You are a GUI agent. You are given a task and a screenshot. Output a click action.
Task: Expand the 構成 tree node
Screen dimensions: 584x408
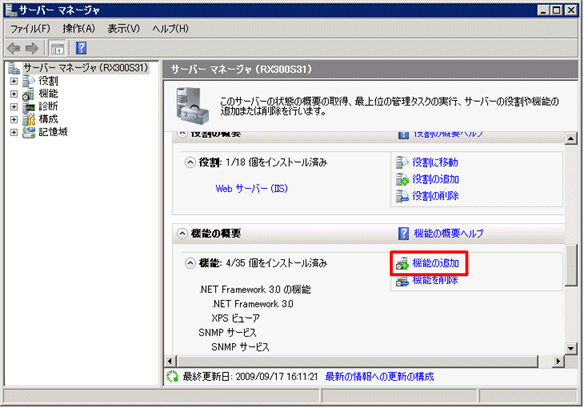pos(14,120)
